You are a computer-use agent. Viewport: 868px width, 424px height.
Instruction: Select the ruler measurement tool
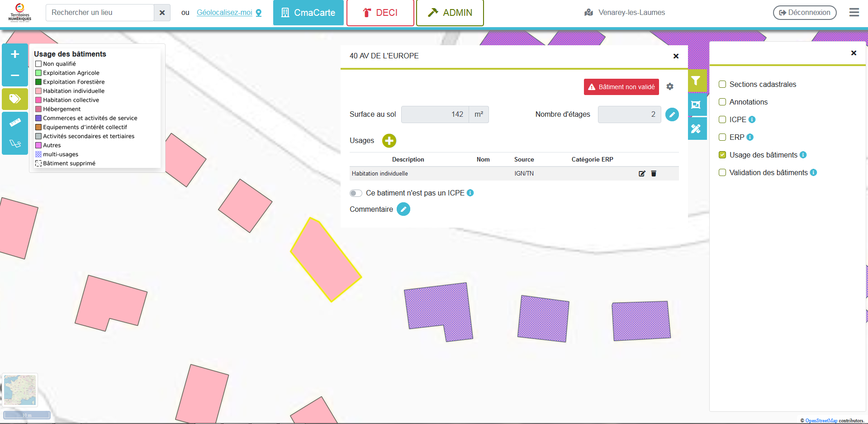coord(15,122)
